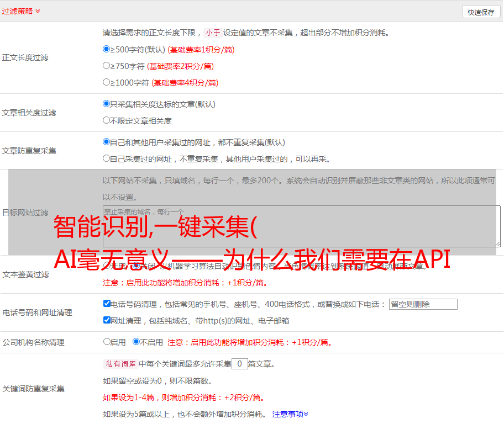Select 关闭 radio in 文本鉴黄过滤 row
Screen dimensions: 504x424
click(136, 266)
